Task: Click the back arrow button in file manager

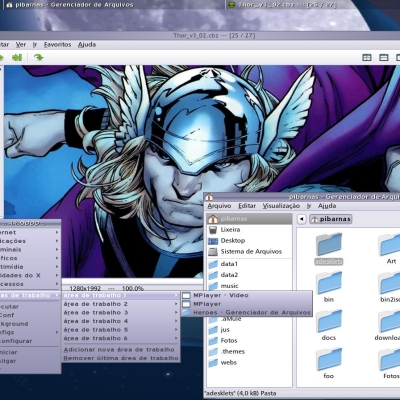Action: [302, 219]
